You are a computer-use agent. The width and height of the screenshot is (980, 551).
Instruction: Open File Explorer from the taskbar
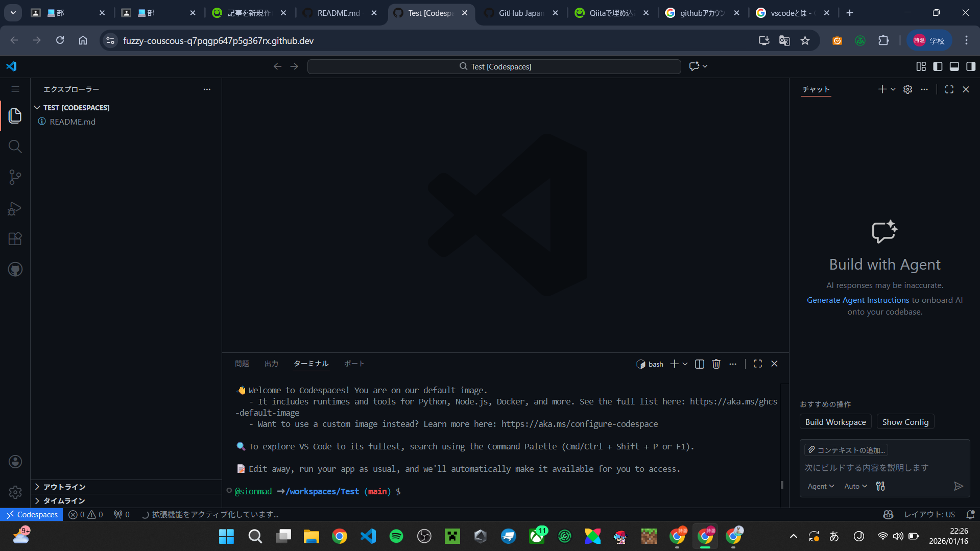[311, 536]
